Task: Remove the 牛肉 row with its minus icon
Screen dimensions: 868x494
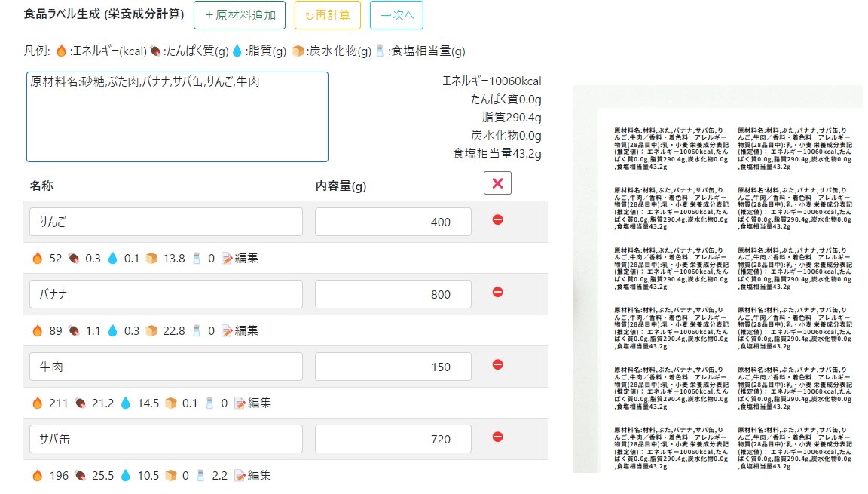Action: point(497,364)
